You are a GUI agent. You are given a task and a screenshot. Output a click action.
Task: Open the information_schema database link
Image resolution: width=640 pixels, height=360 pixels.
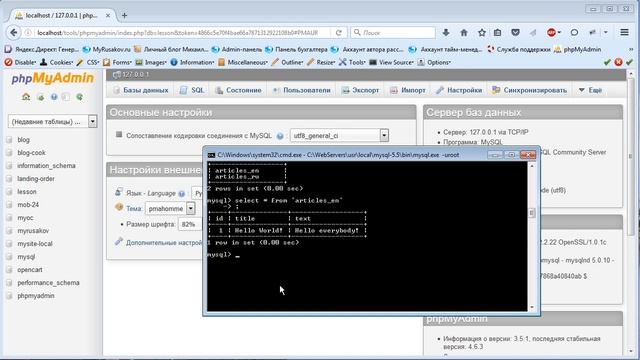[46, 166]
